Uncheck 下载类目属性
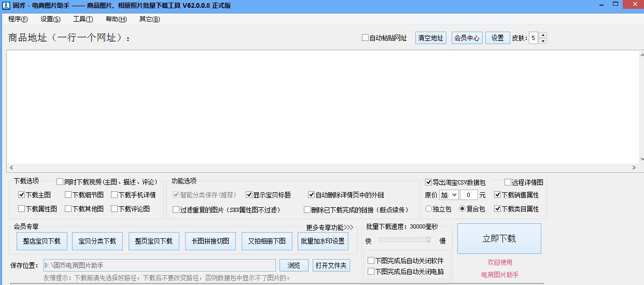The image size is (644, 285). (497, 209)
